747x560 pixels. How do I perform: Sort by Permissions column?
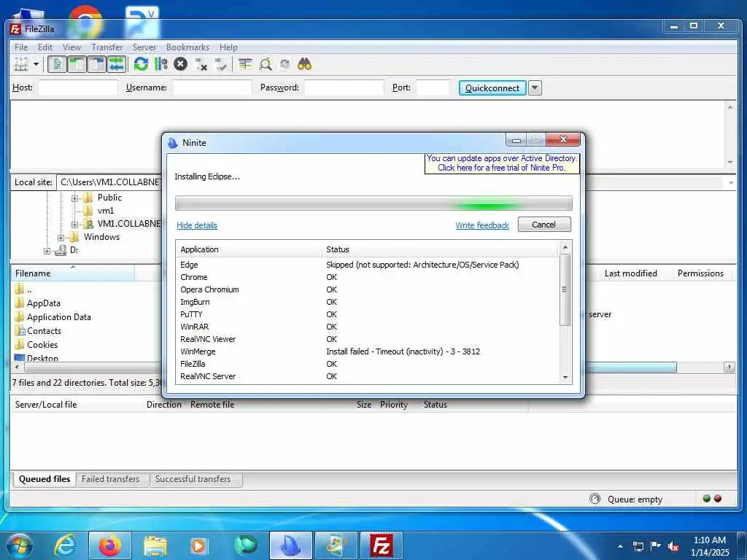click(x=700, y=273)
